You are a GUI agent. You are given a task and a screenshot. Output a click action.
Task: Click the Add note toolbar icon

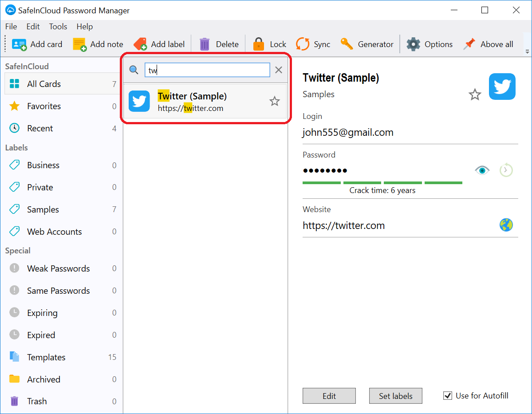(x=80, y=44)
